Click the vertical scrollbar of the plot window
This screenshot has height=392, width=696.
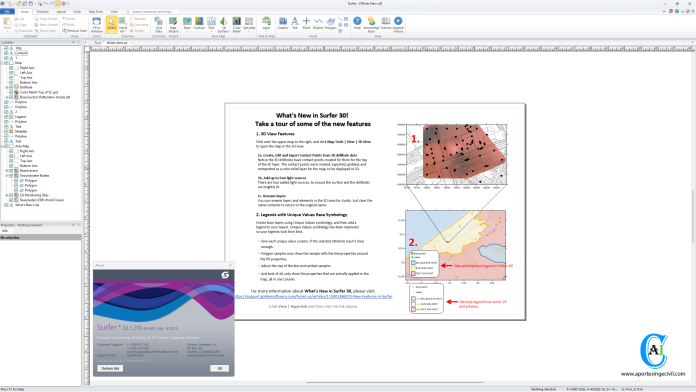(x=693, y=216)
